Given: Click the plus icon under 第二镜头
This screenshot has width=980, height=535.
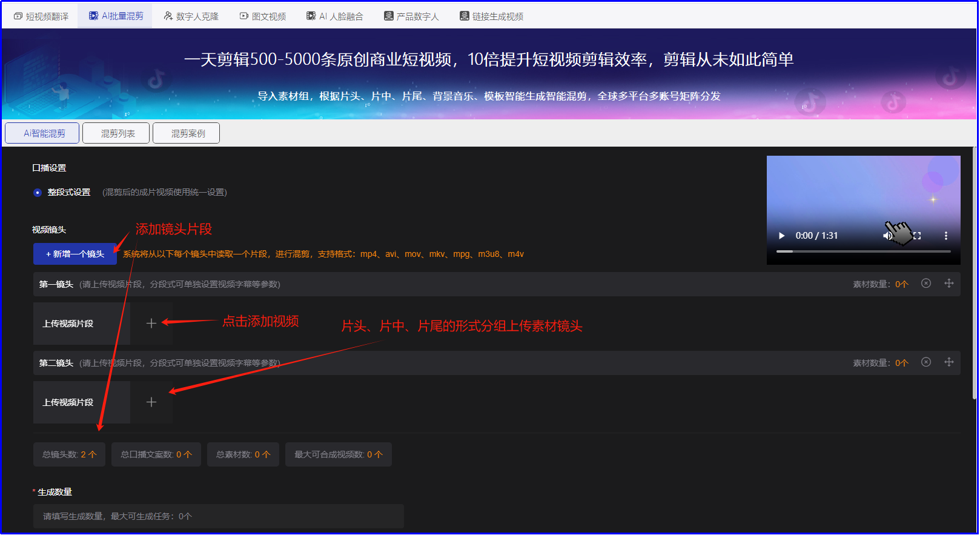Looking at the screenshot, I should (151, 402).
